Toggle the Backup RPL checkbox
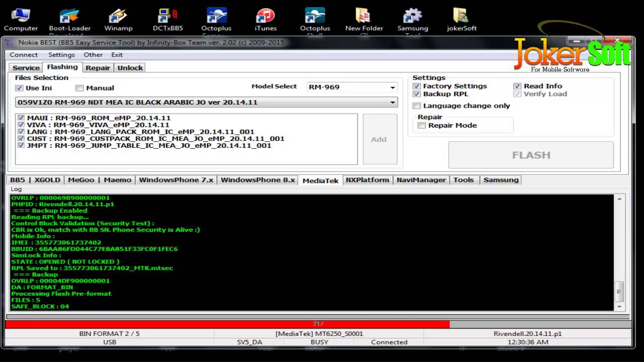This screenshot has width=644, height=362. (417, 94)
